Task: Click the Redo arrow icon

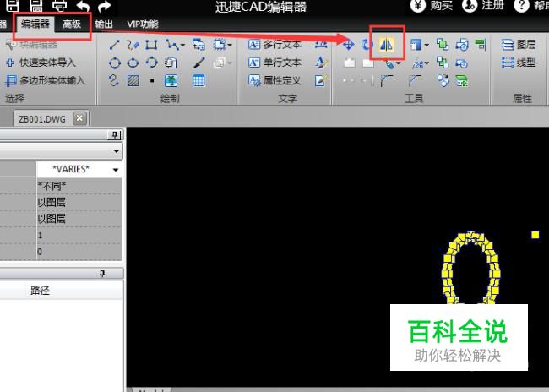Action: coord(105,6)
